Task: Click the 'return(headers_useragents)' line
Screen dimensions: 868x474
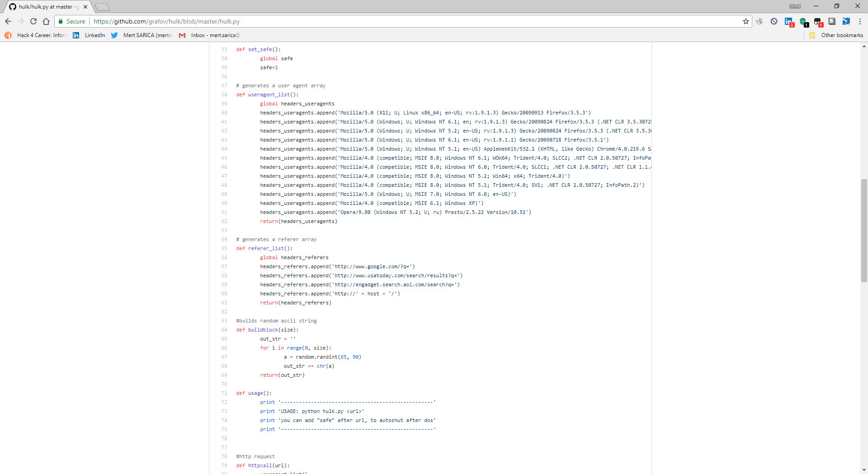Action: point(298,221)
